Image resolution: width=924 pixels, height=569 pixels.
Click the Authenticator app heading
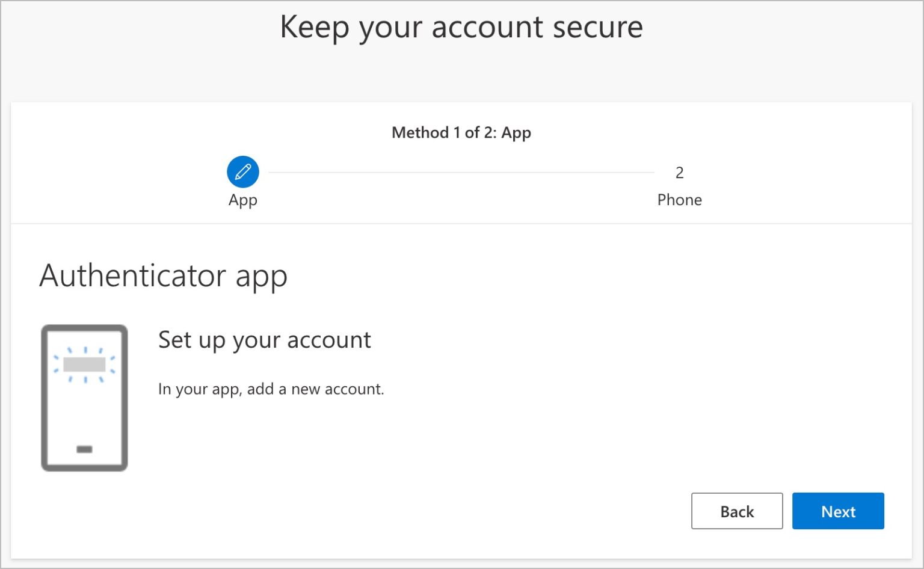click(x=163, y=275)
